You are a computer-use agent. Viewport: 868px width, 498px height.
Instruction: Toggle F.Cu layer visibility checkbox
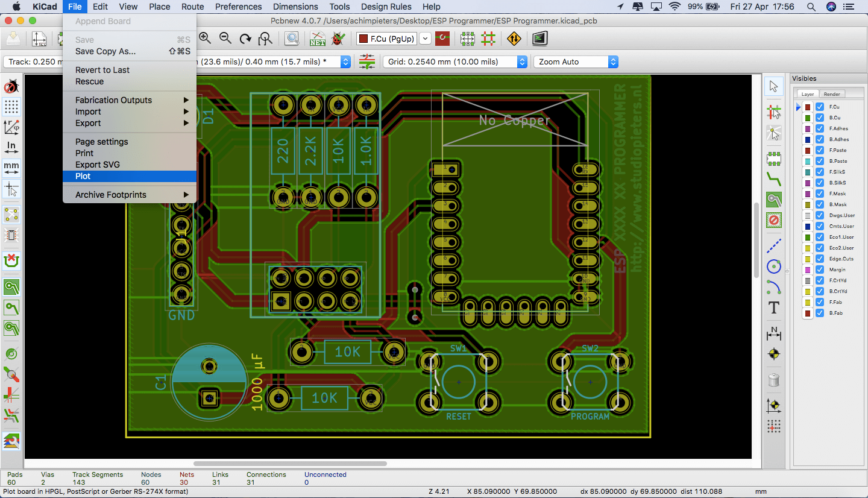[820, 107]
